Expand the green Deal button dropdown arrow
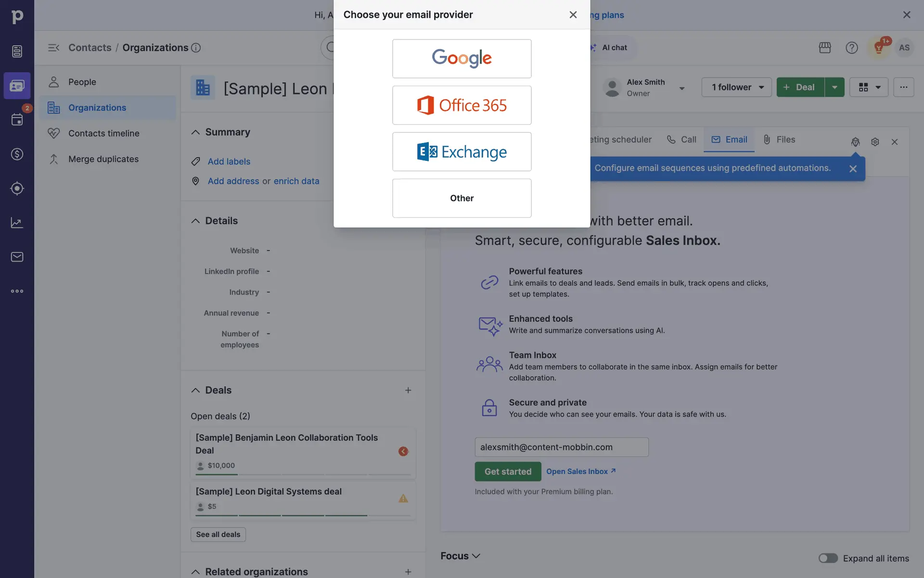 point(834,87)
